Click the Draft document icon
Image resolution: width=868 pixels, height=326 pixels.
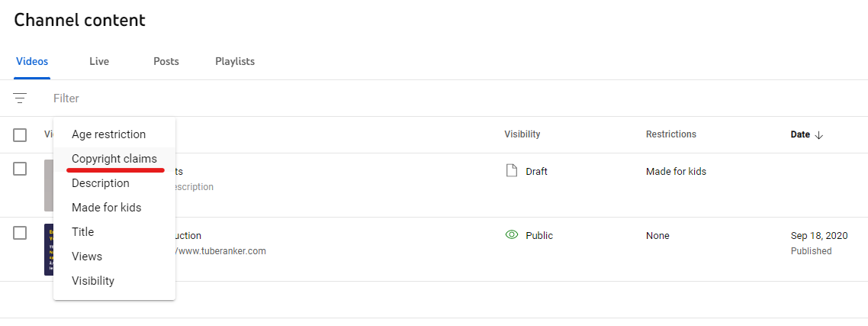(512, 171)
